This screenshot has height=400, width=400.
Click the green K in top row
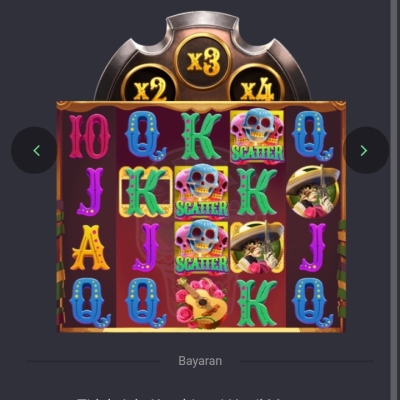201,136
